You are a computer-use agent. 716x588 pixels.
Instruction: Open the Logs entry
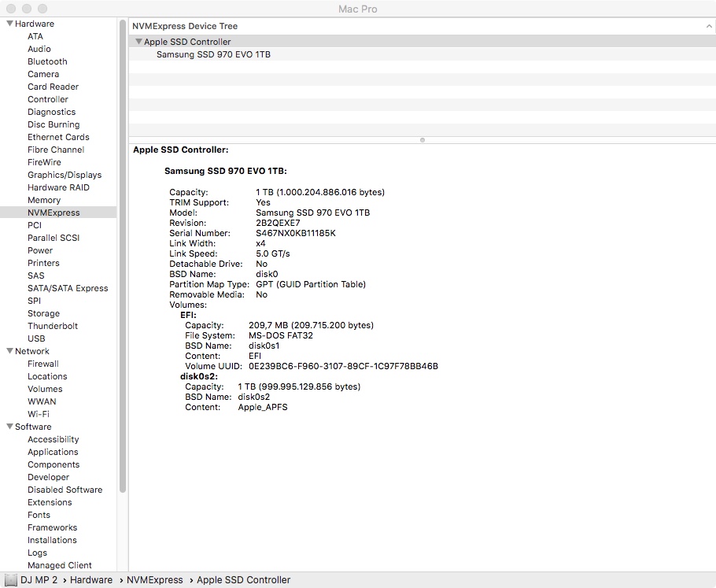(x=37, y=553)
